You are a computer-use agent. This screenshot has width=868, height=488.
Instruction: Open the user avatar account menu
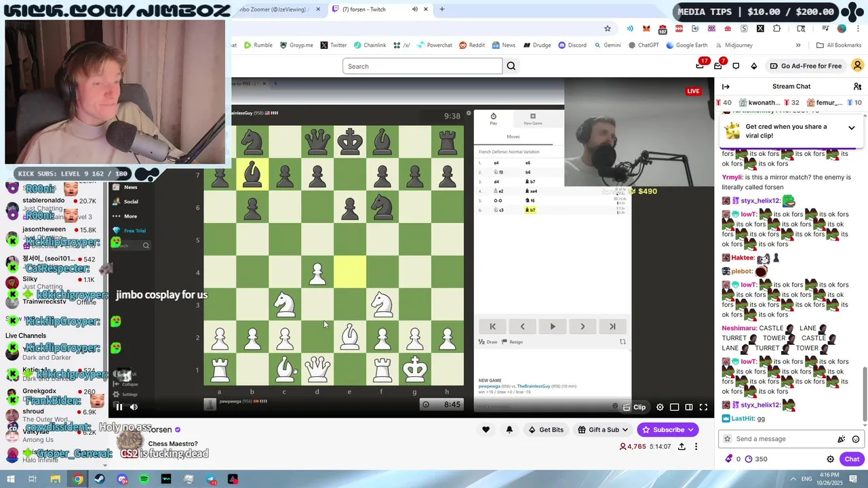[857, 66]
